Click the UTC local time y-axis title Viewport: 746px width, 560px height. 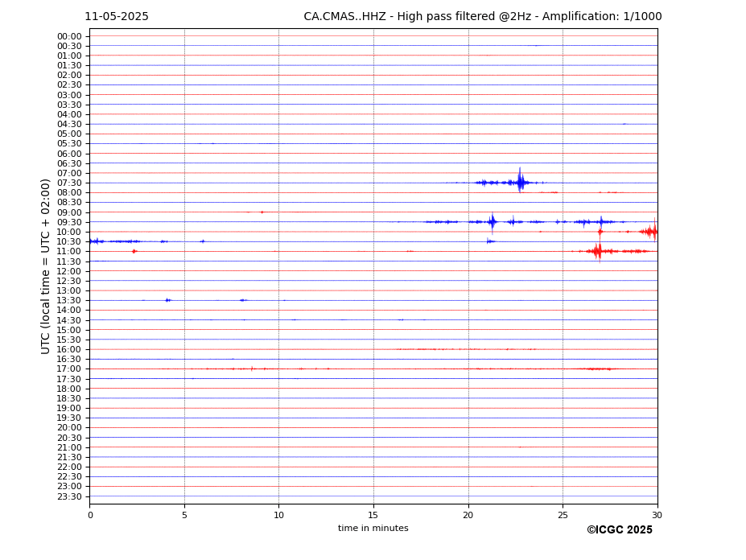[x=45, y=266]
